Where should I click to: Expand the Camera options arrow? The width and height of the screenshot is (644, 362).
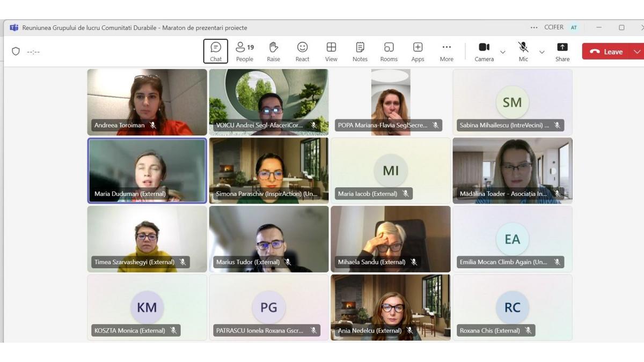pos(503,52)
